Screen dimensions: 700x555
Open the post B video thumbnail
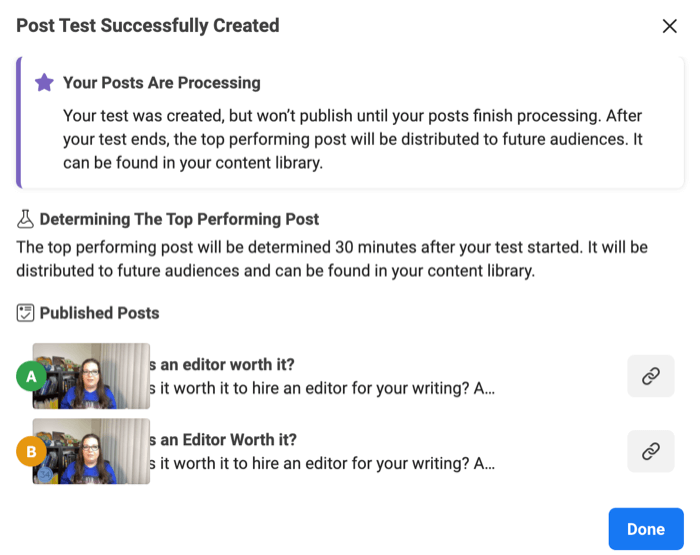tap(91, 451)
